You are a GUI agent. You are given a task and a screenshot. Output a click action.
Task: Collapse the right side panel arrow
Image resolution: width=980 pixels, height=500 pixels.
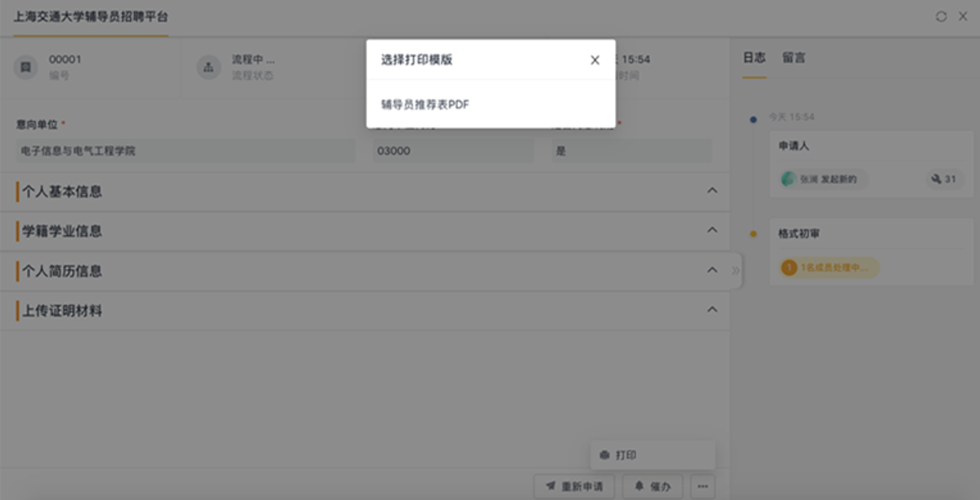coord(735,270)
